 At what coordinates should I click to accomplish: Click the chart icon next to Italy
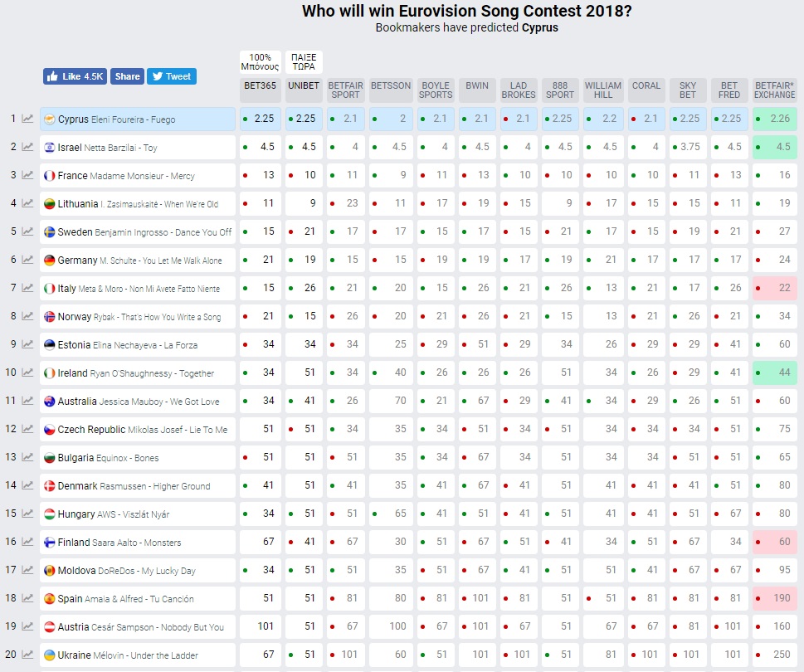click(x=27, y=289)
